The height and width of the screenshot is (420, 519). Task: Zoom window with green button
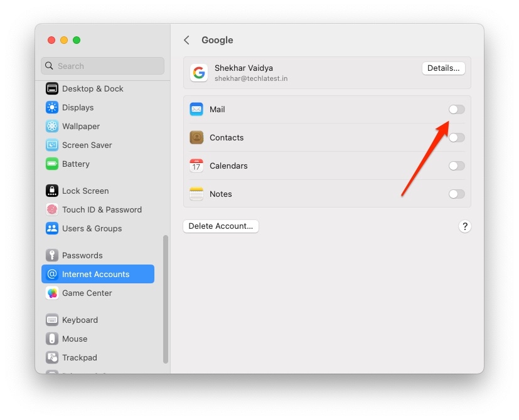pyautogui.click(x=77, y=40)
